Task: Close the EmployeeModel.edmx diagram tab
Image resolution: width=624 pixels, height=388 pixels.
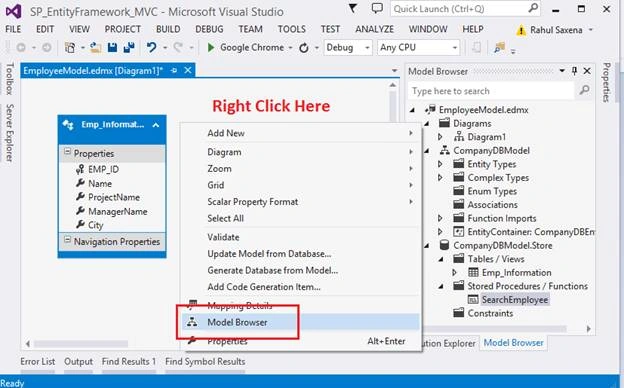Action: [x=188, y=70]
